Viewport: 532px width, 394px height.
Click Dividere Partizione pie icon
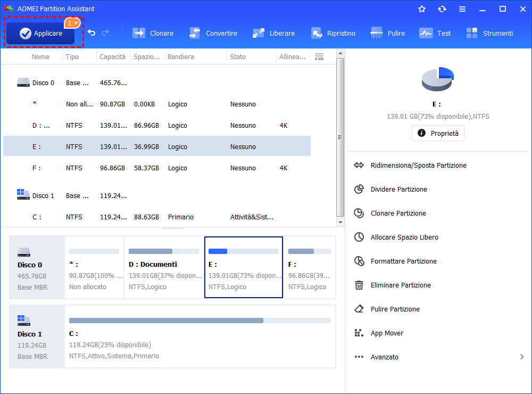[359, 189]
